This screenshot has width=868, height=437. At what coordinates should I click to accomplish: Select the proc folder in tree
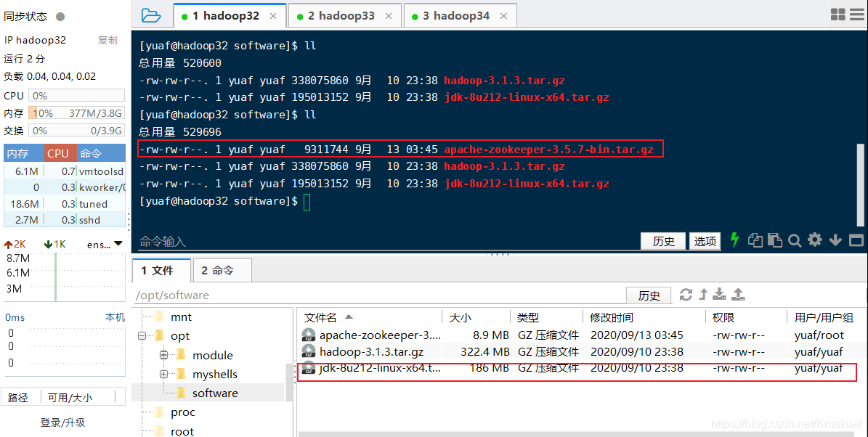tap(182, 412)
